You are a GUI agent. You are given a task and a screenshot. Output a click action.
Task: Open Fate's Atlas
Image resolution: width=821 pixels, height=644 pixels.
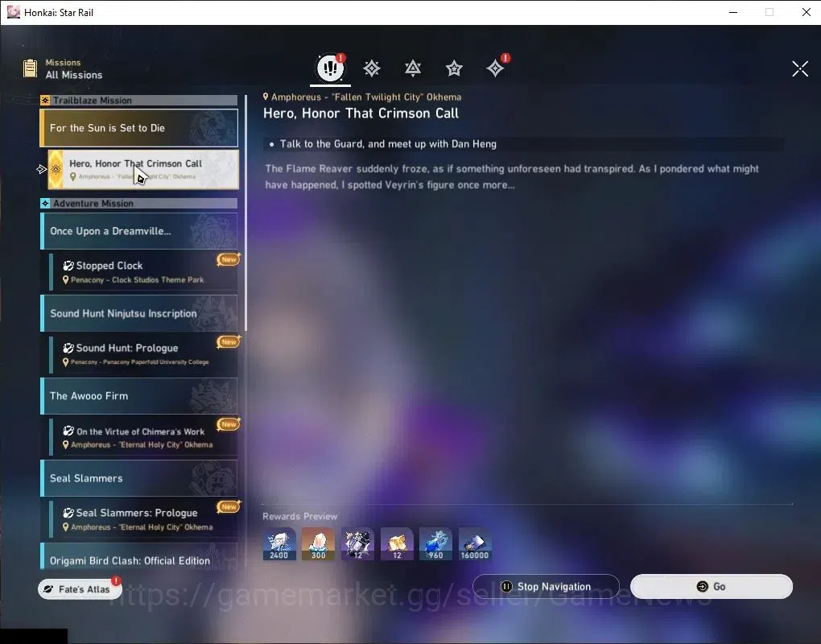pos(80,589)
